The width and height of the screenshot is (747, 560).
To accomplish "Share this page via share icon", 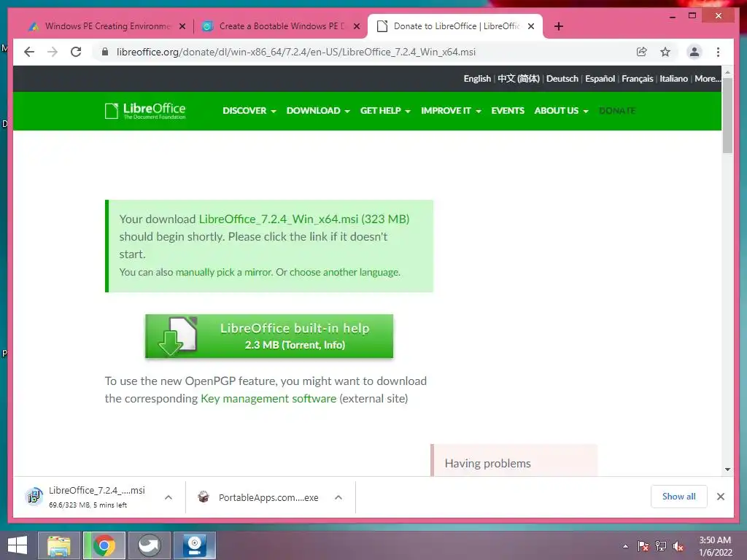I will point(642,52).
